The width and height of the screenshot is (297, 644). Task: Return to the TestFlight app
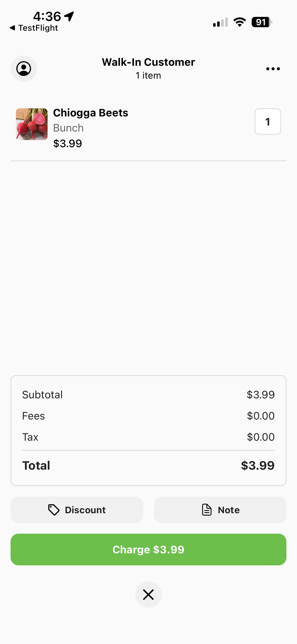point(38,28)
